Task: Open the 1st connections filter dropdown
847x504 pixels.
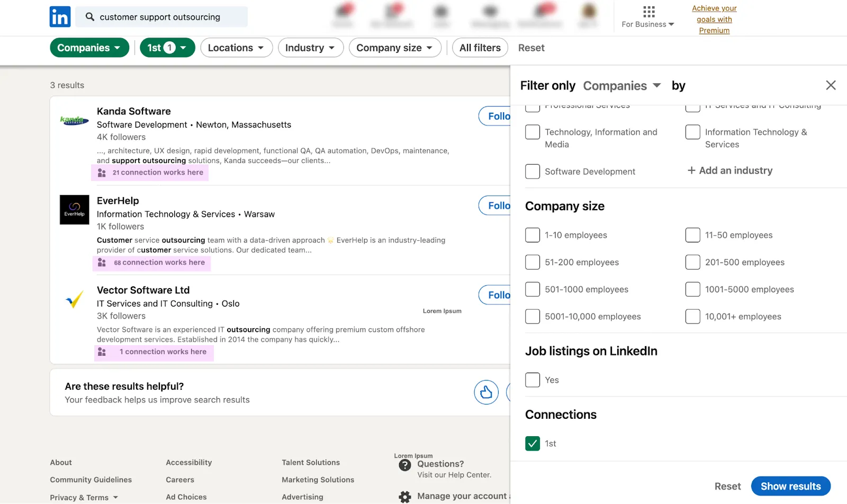Action: (x=167, y=48)
